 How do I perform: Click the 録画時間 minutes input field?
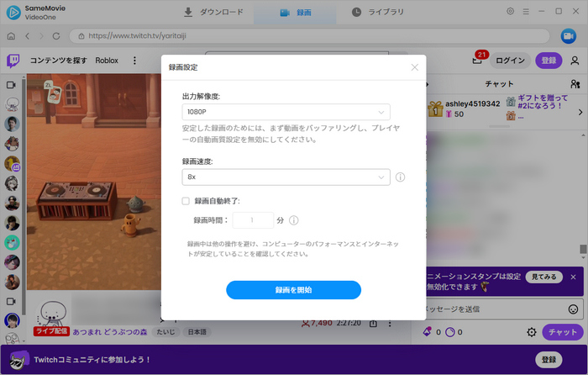click(253, 220)
